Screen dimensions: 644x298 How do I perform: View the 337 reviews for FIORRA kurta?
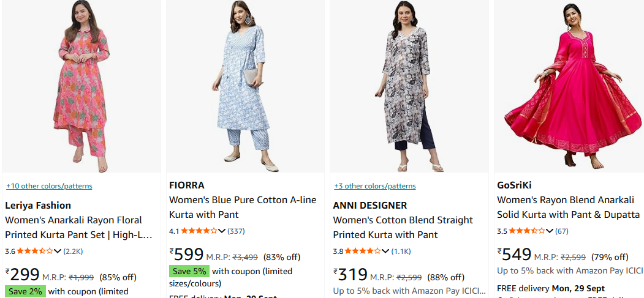236,231
